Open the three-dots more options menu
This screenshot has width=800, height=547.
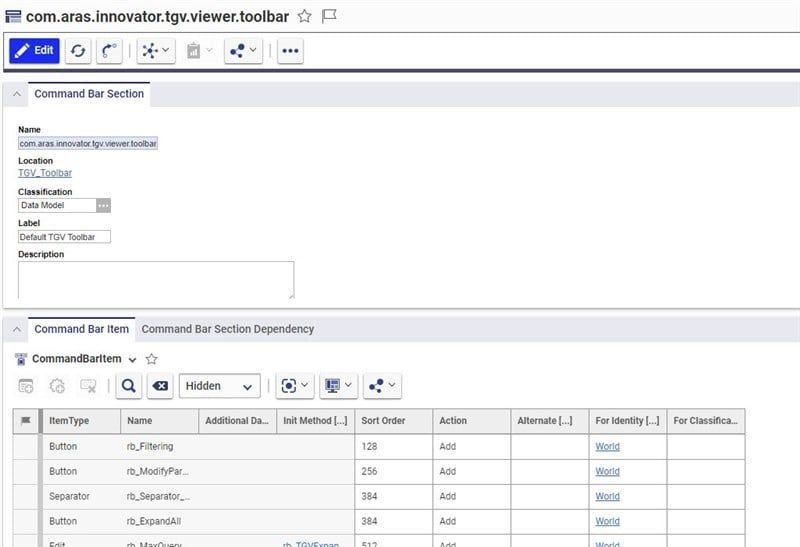click(x=290, y=50)
